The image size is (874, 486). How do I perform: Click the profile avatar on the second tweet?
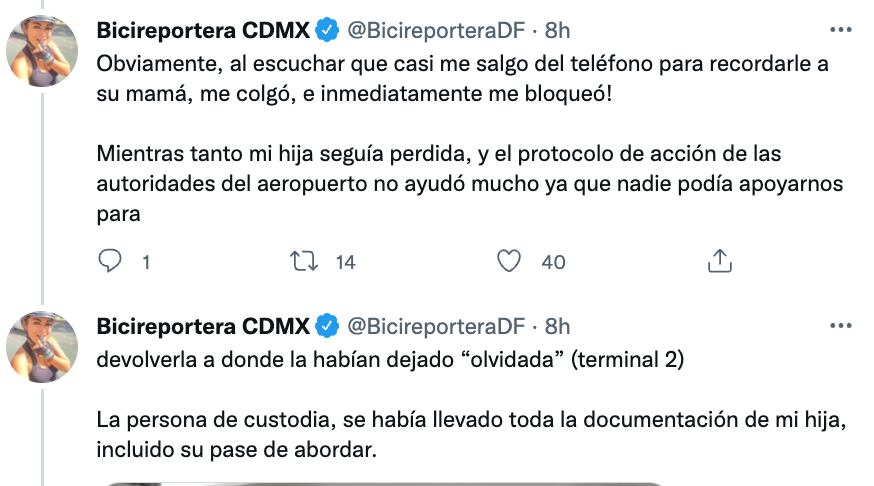pyautogui.click(x=42, y=346)
